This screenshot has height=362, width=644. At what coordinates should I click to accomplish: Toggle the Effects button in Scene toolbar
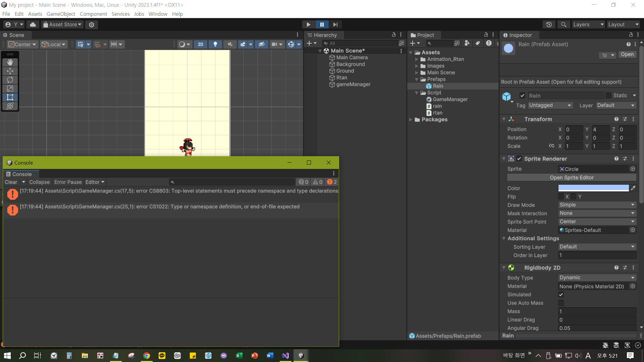coord(243,44)
